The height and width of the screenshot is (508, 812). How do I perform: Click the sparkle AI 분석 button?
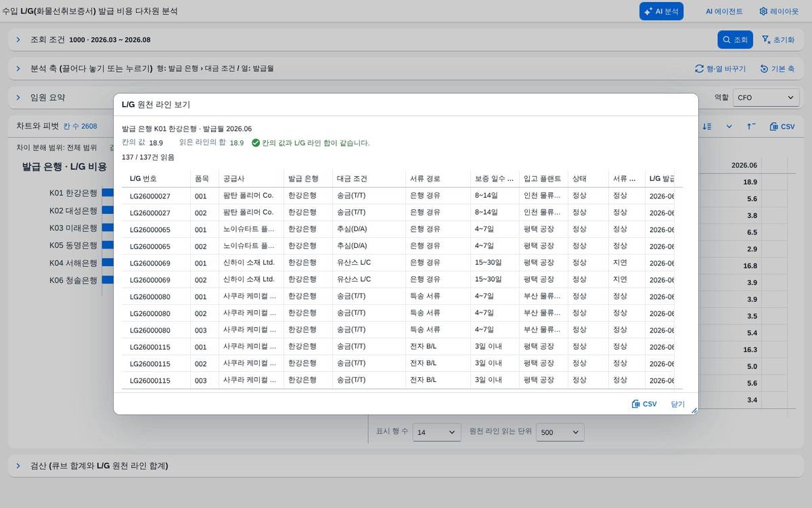click(661, 11)
